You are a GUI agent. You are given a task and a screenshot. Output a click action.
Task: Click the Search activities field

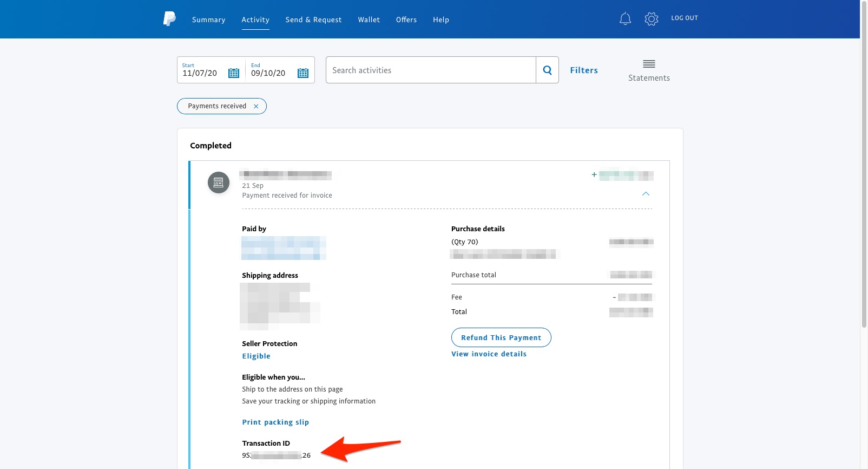[431, 70]
